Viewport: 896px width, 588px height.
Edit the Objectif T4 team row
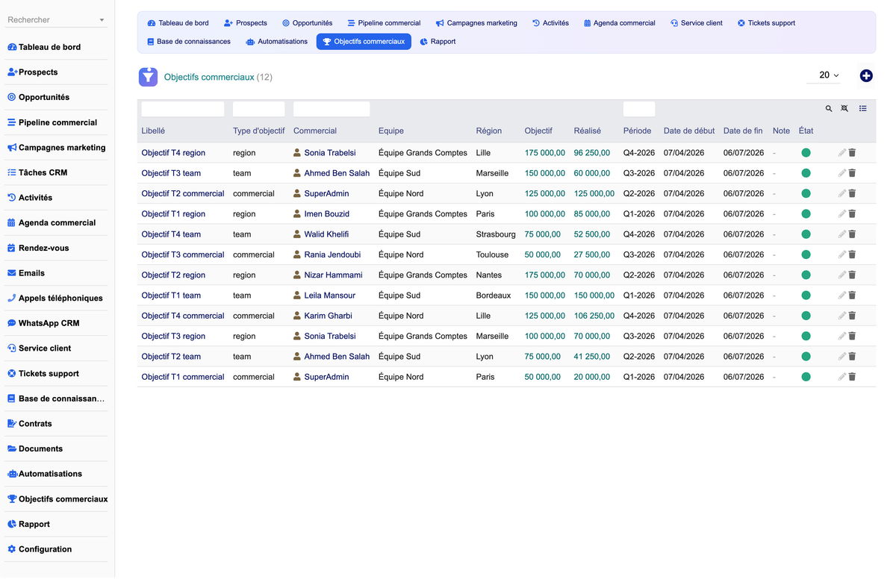tap(842, 234)
